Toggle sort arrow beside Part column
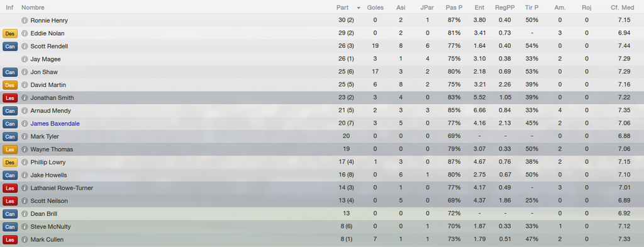 [x=358, y=8]
